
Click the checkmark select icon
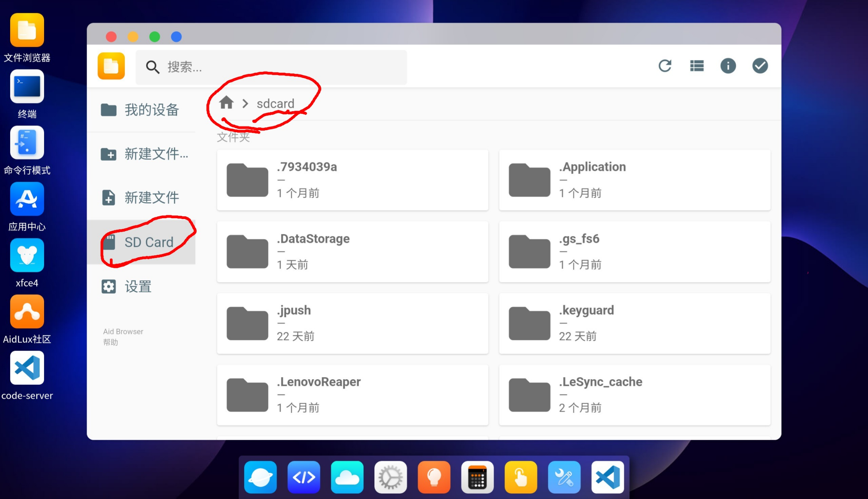(760, 66)
